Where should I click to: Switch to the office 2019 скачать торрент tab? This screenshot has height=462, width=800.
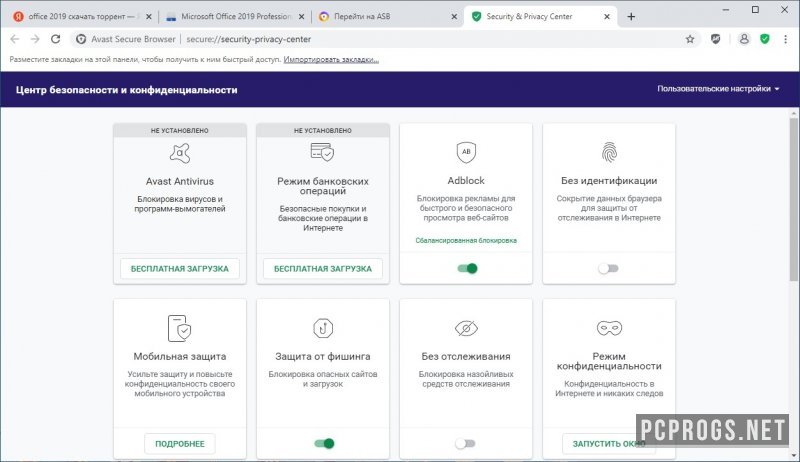82,16
